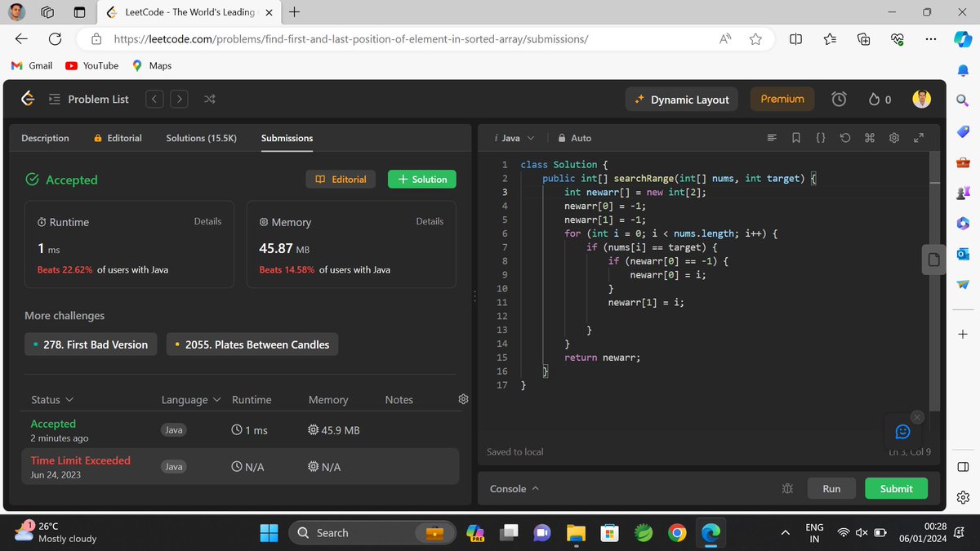Open the note icon at editor's right edge
980x551 pixels.
936,260
